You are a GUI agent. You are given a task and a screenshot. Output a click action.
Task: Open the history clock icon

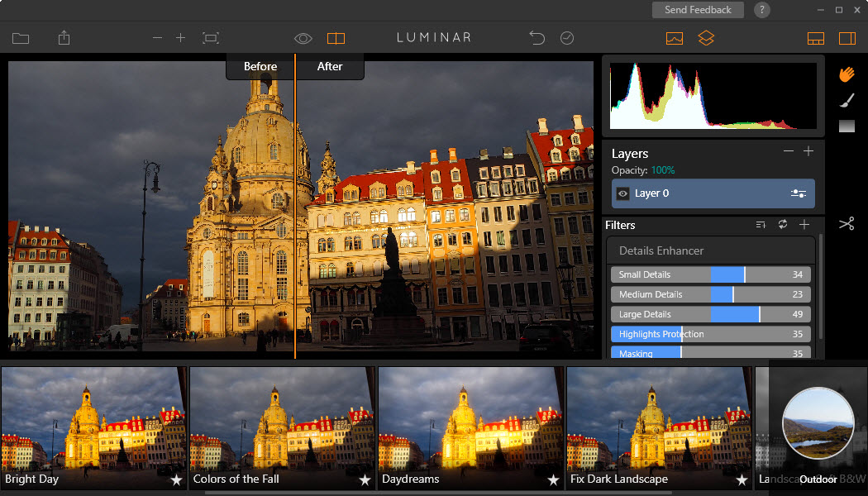(x=567, y=38)
